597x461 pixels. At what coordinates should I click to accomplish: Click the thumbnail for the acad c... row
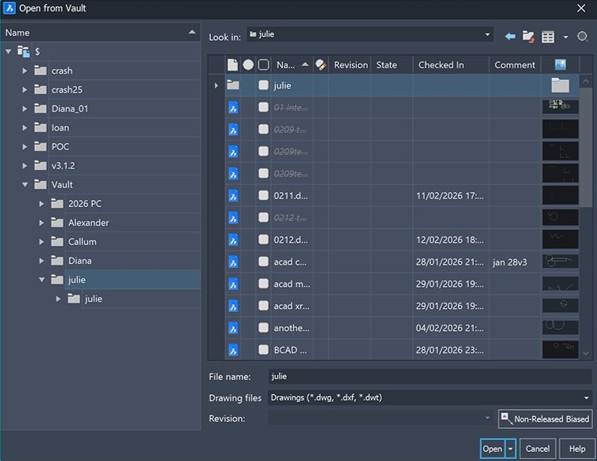click(560, 262)
